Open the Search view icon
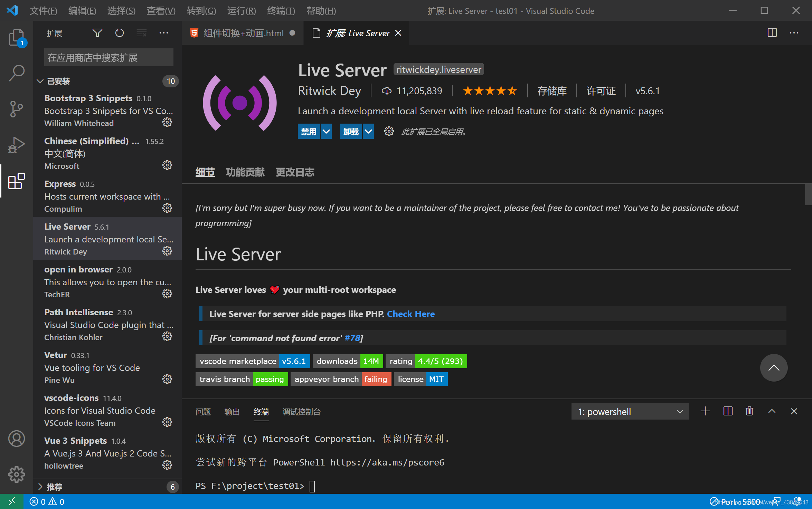Image resolution: width=812 pixels, height=509 pixels. [x=16, y=73]
